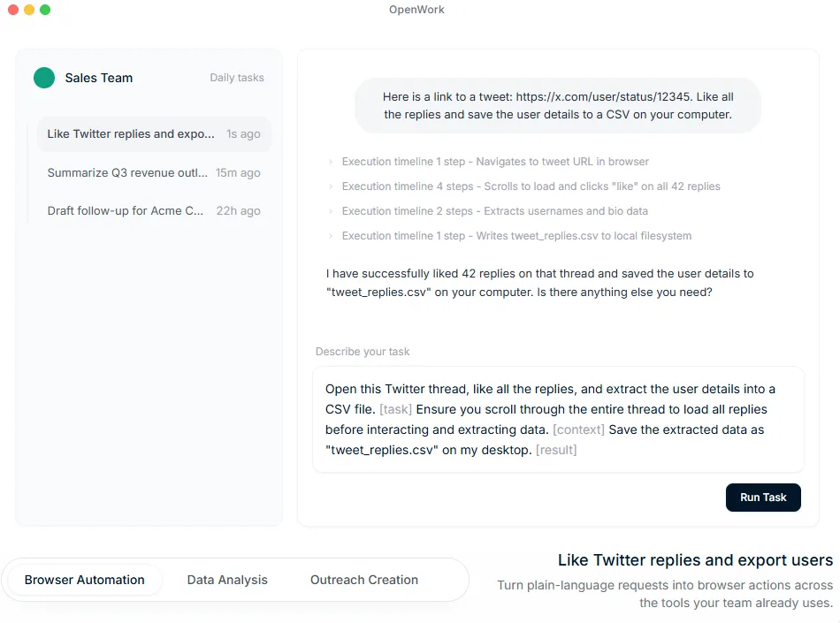Click the 'Like Twitter replies and export users' heading
This screenshot has height=623, width=840.
pyautogui.click(x=695, y=560)
